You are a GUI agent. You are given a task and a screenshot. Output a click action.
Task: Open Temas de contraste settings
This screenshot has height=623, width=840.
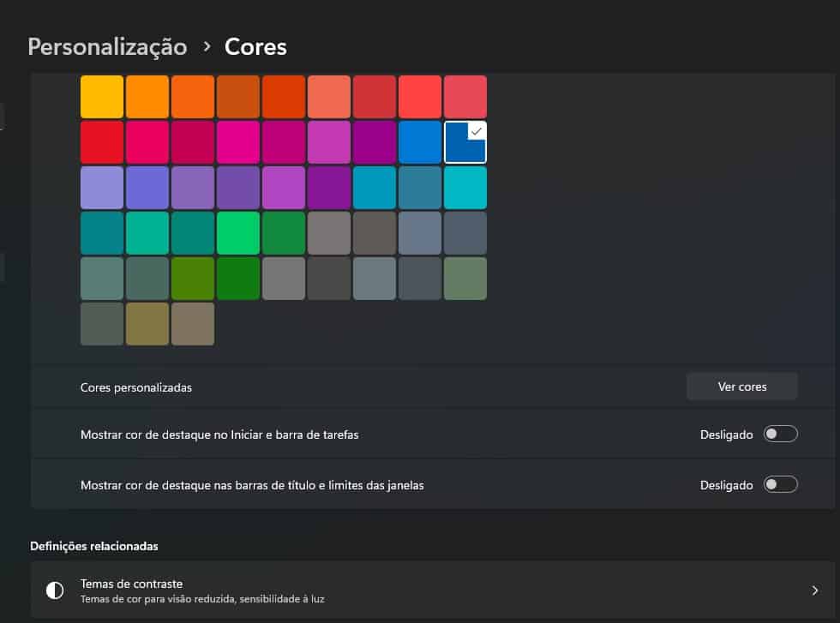pos(432,590)
